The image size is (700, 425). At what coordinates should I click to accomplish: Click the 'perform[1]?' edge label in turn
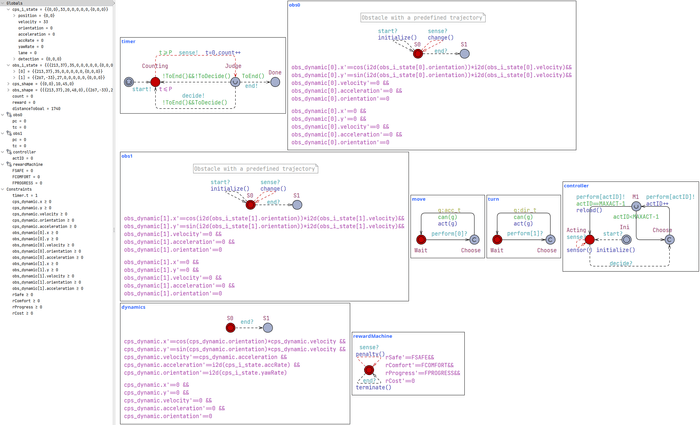pos(525,233)
